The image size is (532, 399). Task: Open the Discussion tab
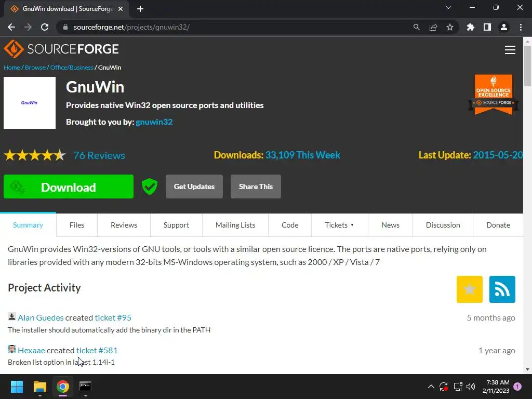pos(443,225)
